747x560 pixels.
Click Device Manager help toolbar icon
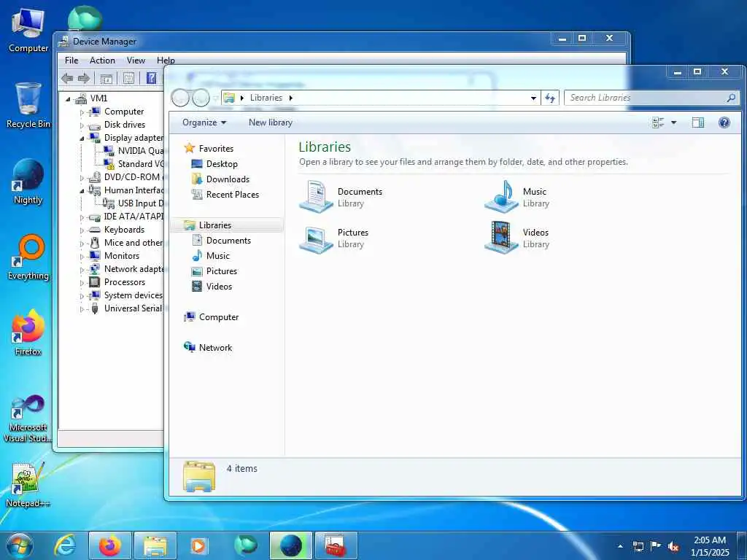pyautogui.click(x=151, y=78)
